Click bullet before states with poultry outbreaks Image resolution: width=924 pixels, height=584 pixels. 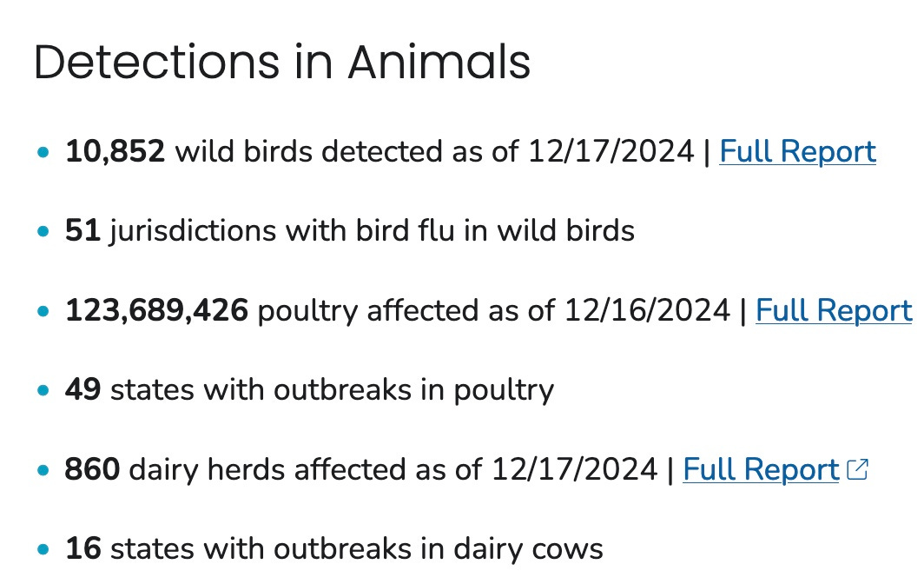point(43,390)
